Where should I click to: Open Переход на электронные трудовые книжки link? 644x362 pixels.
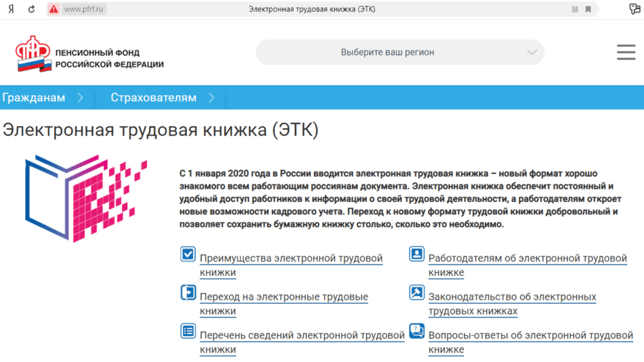284,304
